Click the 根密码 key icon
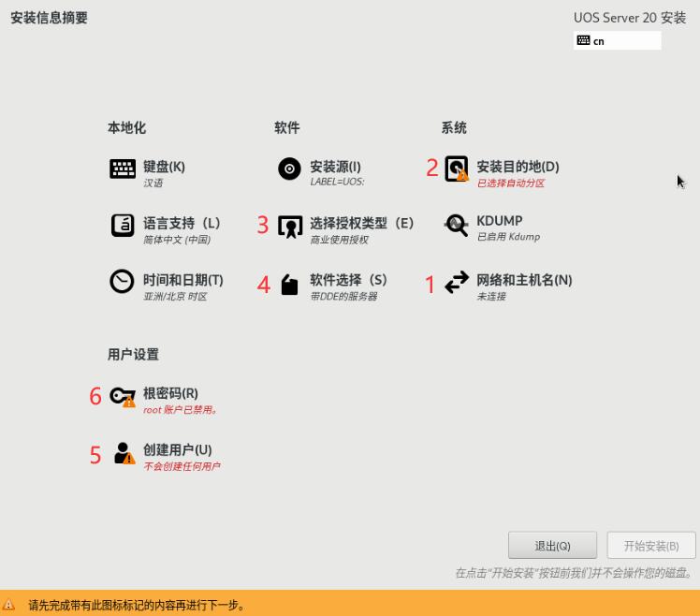The image size is (700, 616). click(x=123, y=397)
